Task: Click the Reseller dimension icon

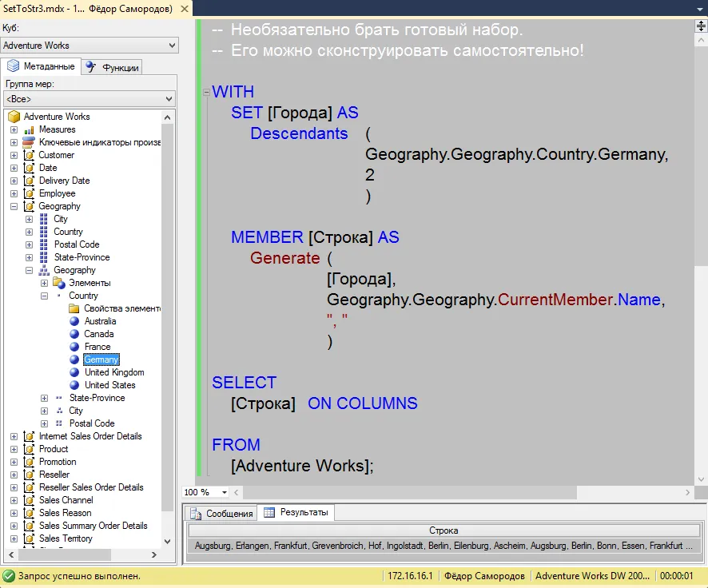Action: coord(29,475)
